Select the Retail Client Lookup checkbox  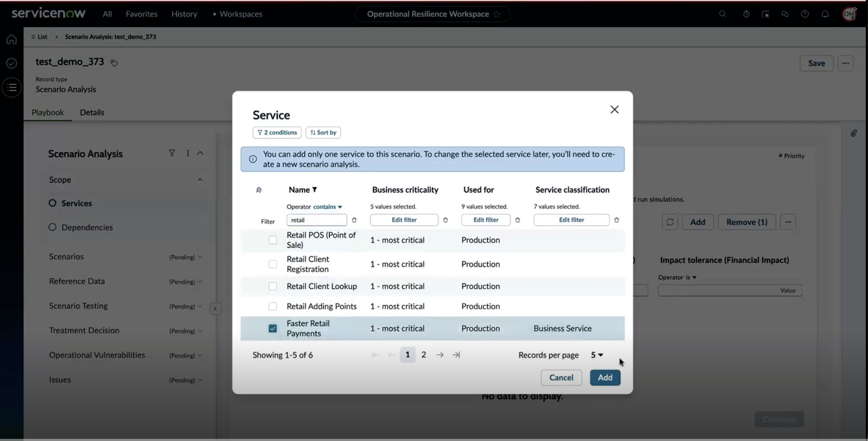[273, 286]
